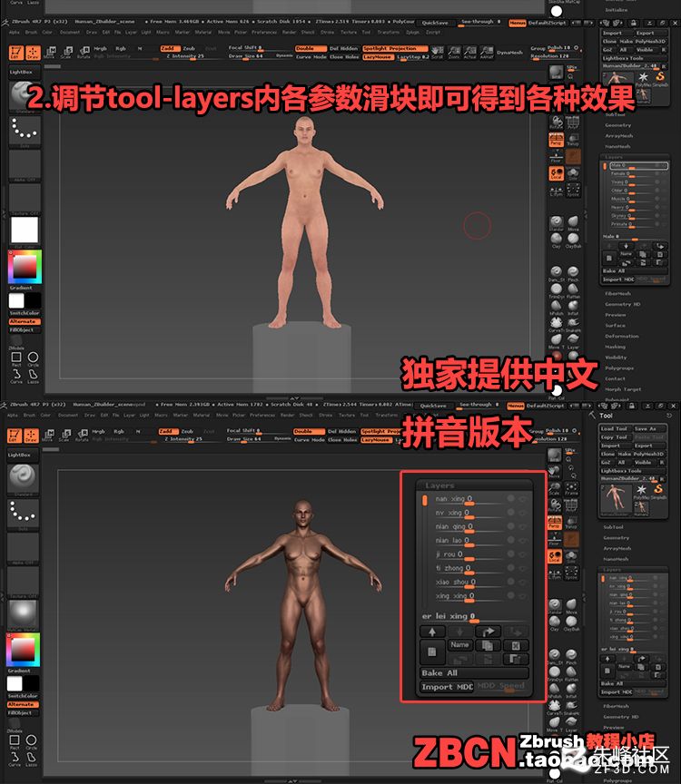This screenshot has height=784, width=681.
Task: Toggle LazyMouse in the upper window
Action: [x=378, y=57]
